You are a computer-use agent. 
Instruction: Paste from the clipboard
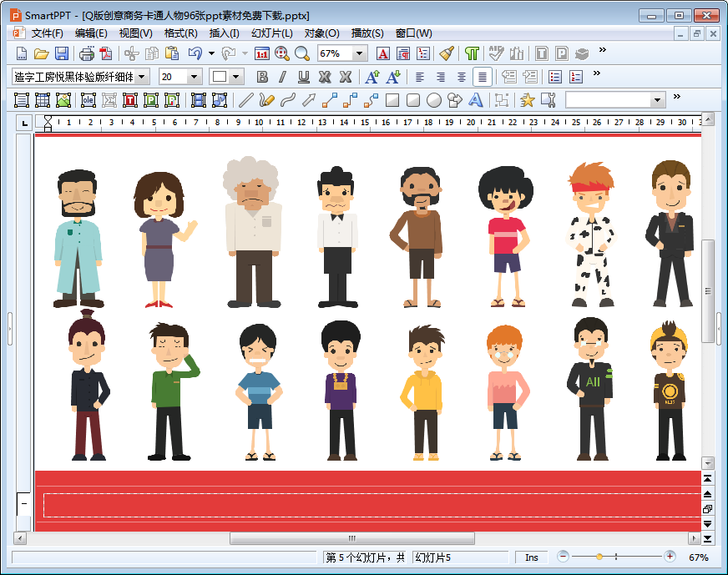pos(172,54)
